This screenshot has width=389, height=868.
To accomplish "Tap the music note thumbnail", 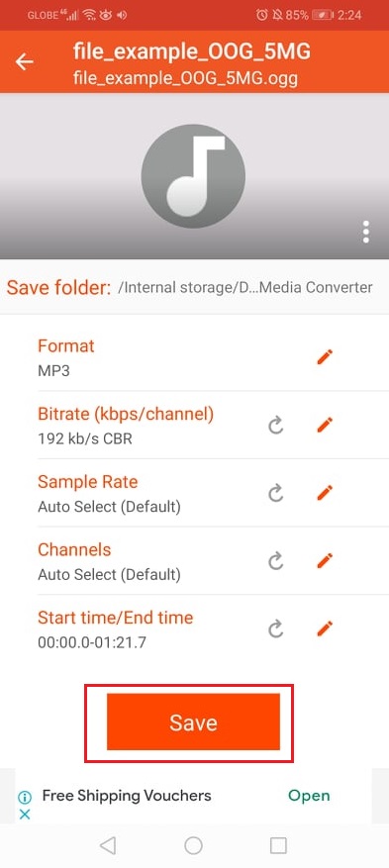I will tap(193, 176).
